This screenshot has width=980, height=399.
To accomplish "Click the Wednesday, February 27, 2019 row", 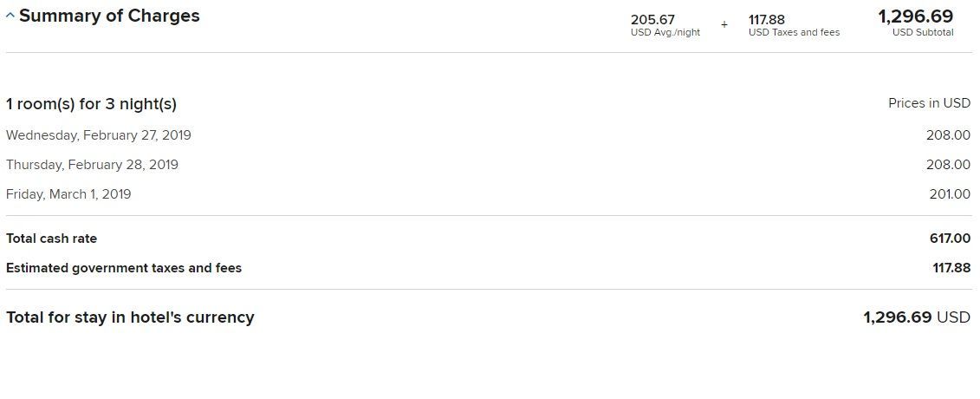I will coord(99,135).
